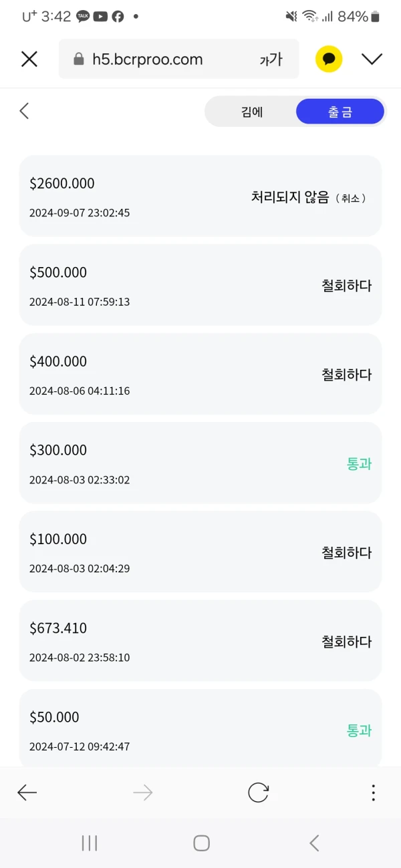Expand the browser down-chevron menu

click(x=372, y=59)
